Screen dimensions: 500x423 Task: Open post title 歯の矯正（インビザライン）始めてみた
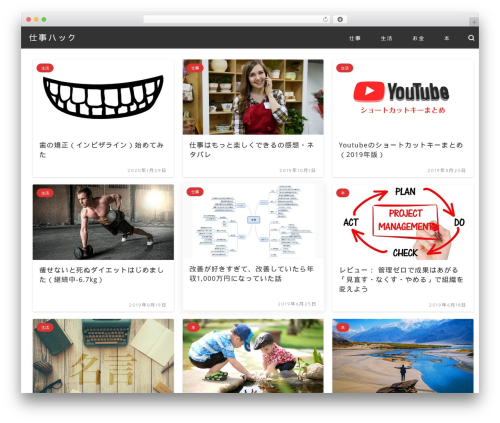101,150
